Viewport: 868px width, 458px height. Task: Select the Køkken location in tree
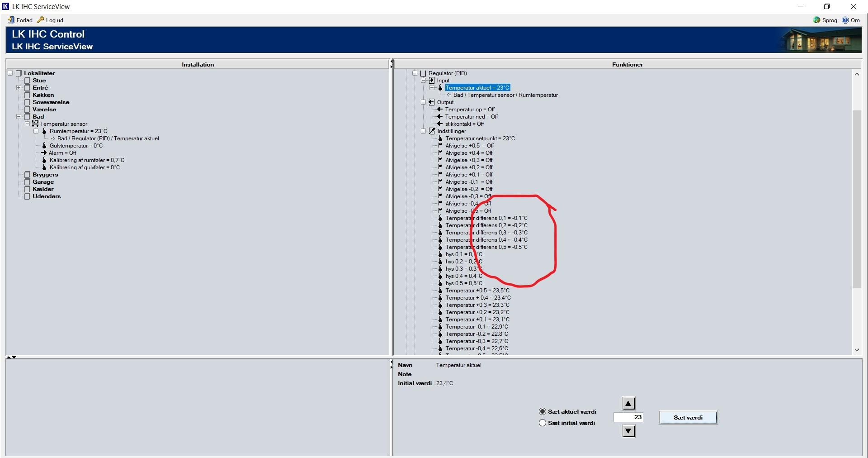click(43, 95)
